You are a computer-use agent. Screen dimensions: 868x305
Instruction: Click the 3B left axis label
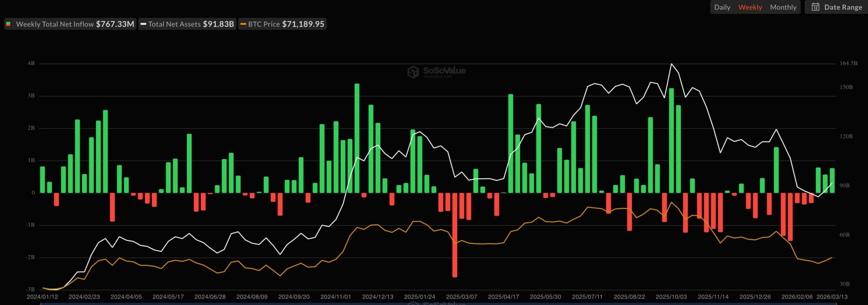(x=31, y=96)
